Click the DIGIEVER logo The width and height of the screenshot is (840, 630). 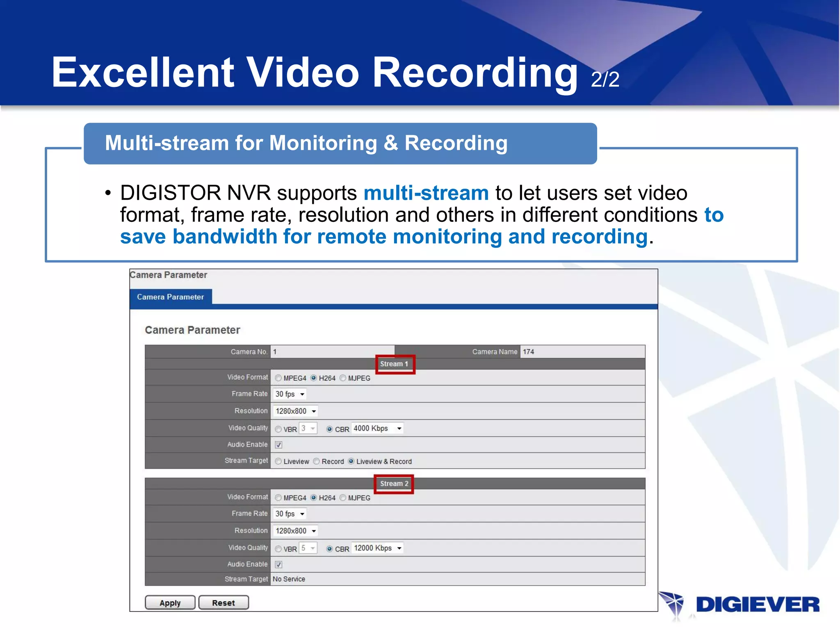pyautogui.click(x=740, y=605)
